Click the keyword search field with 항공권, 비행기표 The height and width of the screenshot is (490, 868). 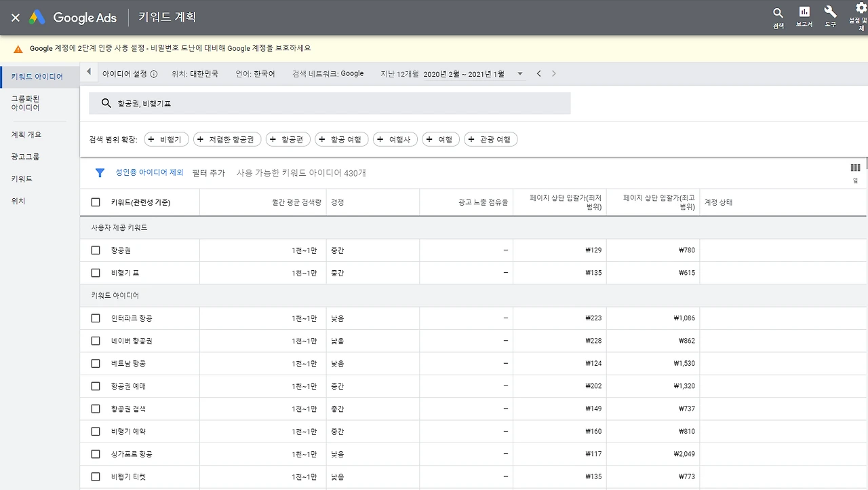330,103
